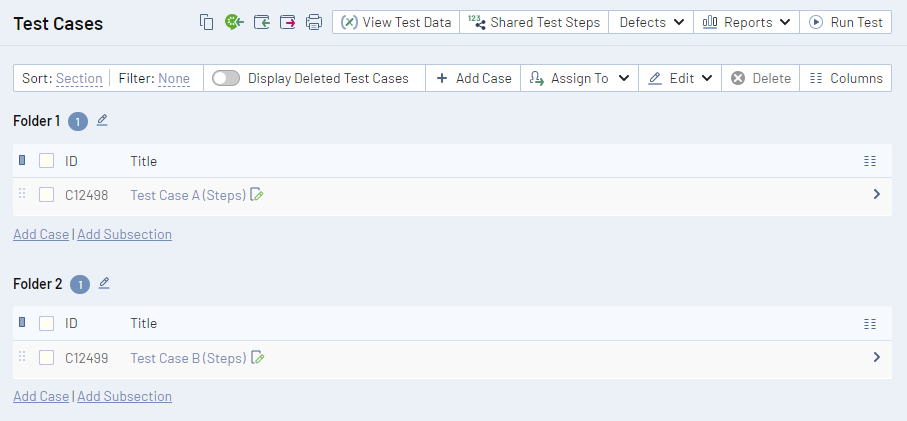Click the print icon in header

(314, 22)
